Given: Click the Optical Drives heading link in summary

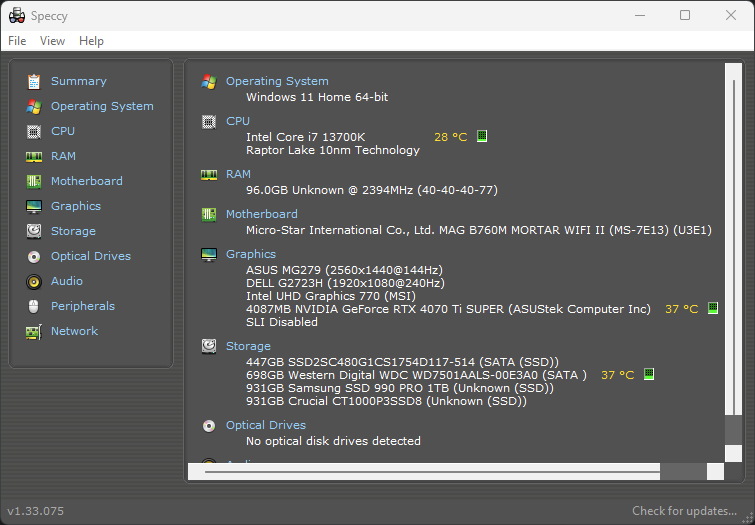Looking at the screenshot, I should tap(266, 425).
